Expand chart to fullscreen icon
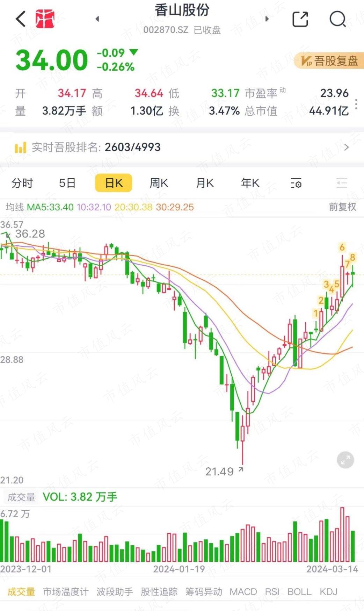This screenshot has height=611, width=364. (345, 460)
